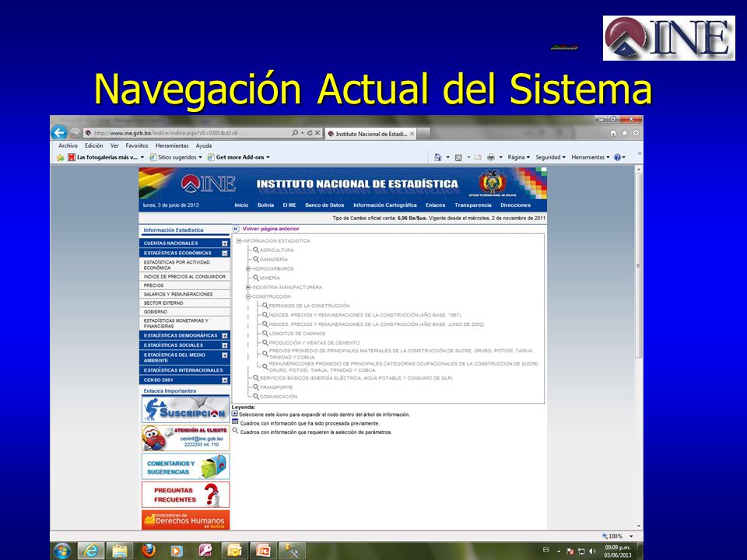
Task: Open PRODUCCIÓN Y VENTAS DE CEMENTO
Action: [314, 343]
